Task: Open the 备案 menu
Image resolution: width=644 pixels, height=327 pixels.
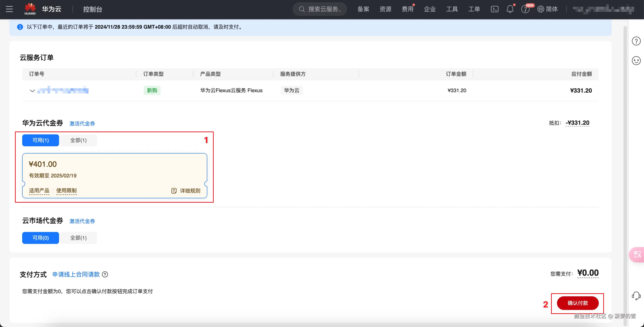Action: click(x=363, y=9)
